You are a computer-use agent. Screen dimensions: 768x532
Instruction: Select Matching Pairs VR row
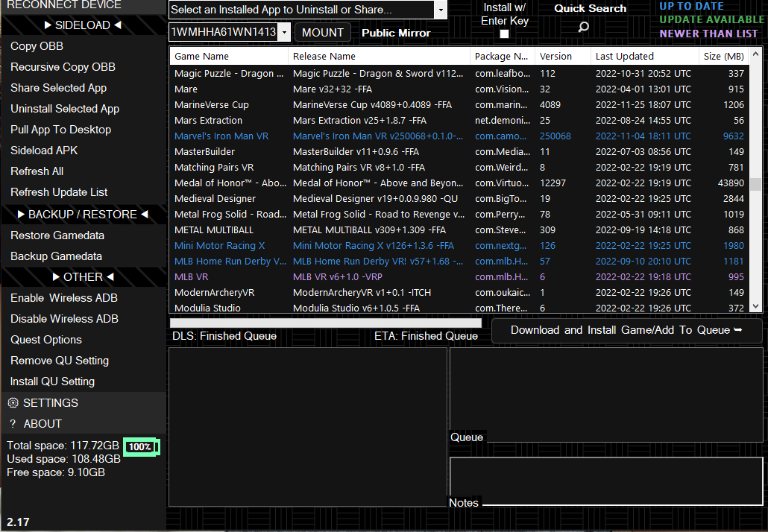coord(459,168)
